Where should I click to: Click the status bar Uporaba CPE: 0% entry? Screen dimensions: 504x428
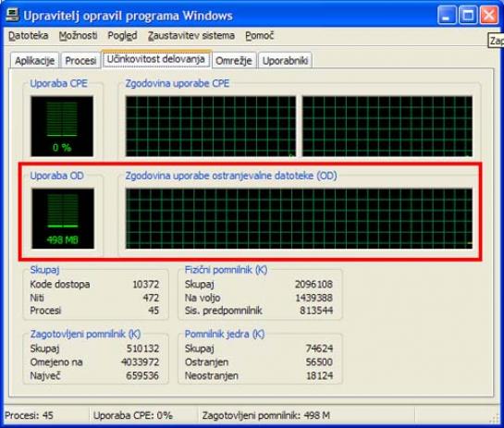click(133, 415)
